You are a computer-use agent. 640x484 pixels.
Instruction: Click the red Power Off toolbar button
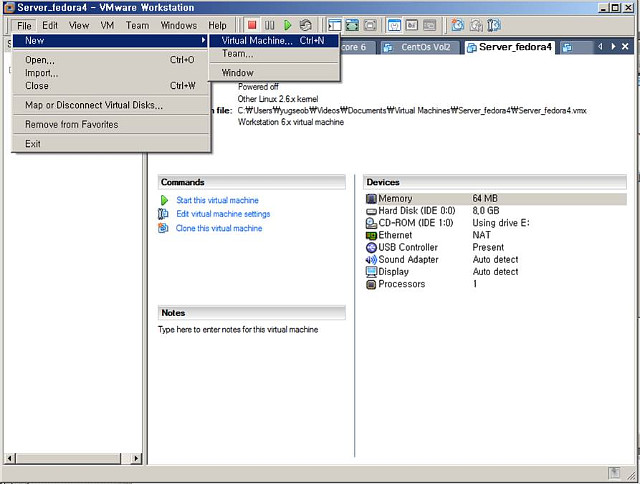[252, 25]
